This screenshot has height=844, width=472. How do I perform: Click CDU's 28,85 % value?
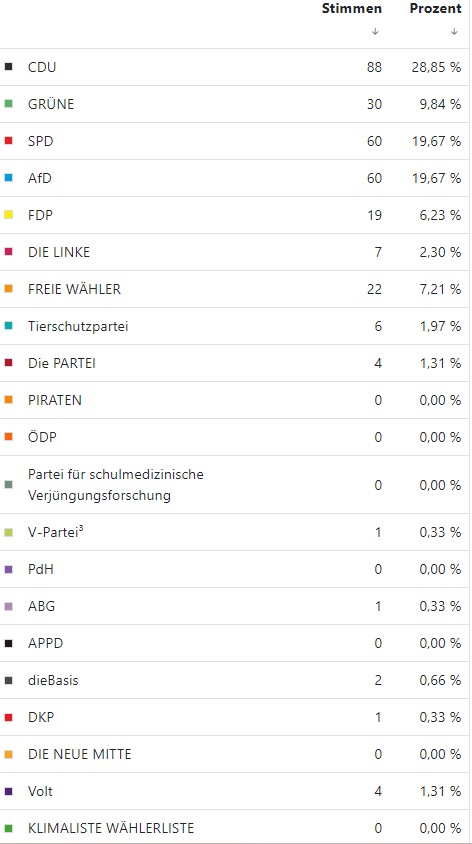437,67
